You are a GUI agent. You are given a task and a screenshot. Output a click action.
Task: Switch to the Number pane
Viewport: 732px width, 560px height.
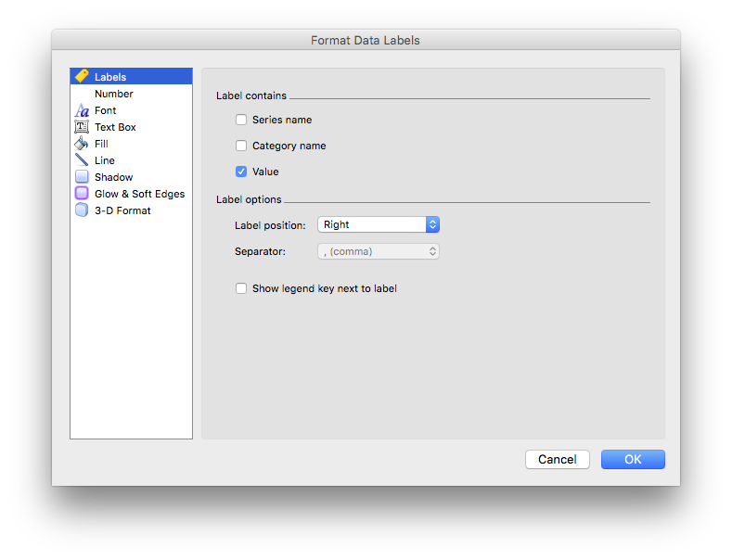point(131,94)
